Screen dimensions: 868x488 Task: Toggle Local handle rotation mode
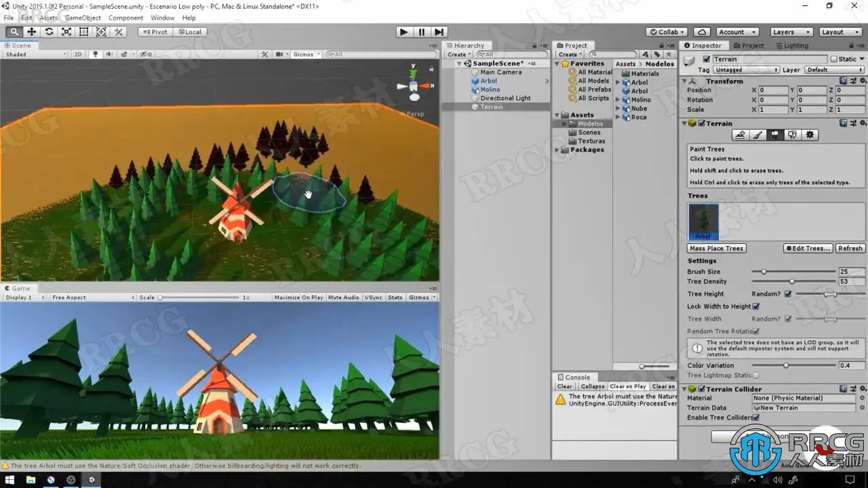click(189, 32)
